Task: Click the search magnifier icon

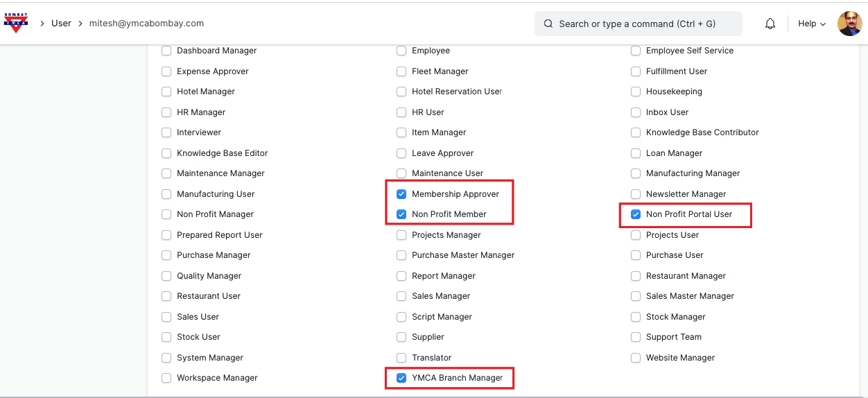Action: [548, 24]
